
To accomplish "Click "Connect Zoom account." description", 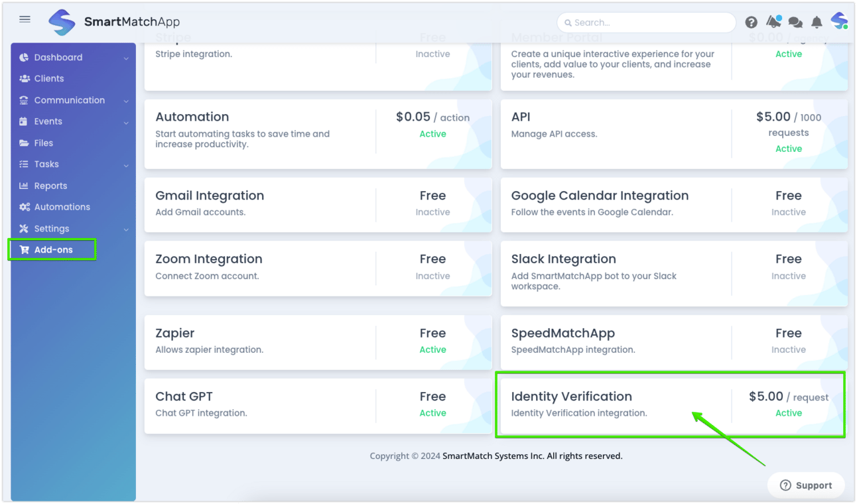I will click(x=207, y=276).
